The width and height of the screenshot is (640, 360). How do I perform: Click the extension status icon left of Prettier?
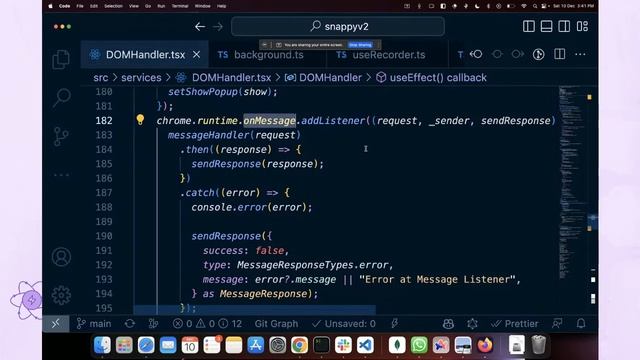(x=472, y=324)
